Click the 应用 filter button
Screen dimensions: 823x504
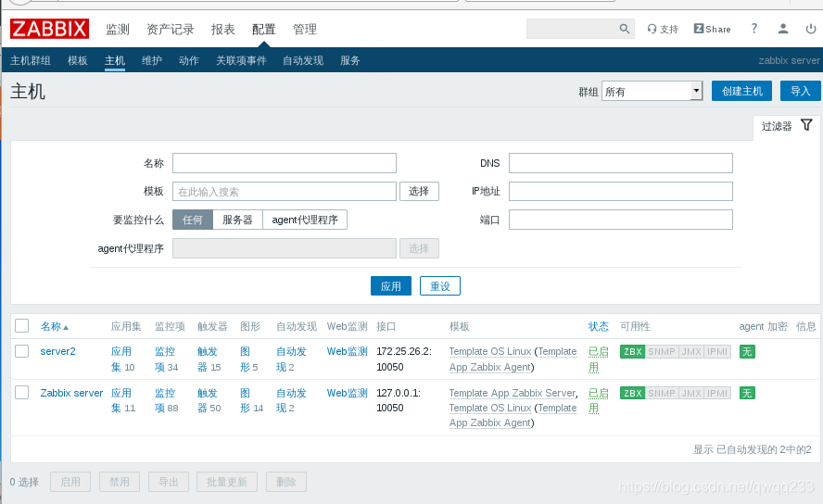tap(391, 286)
